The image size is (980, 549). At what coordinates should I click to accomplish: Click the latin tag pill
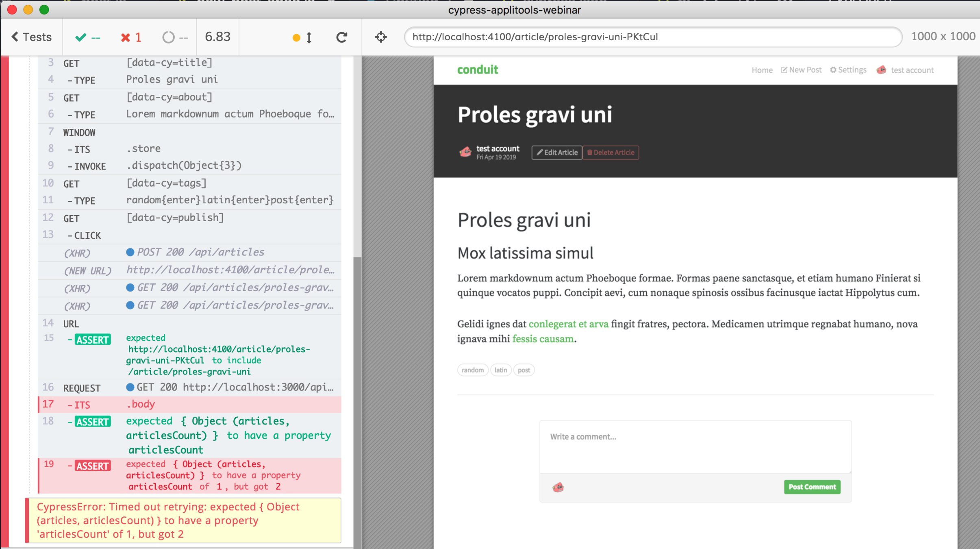click(x=500, y=370)
